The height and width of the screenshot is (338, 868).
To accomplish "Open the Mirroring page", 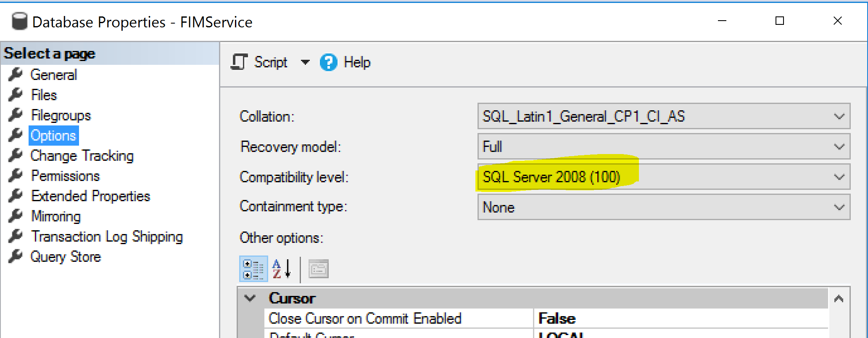I will click(56, 216).
